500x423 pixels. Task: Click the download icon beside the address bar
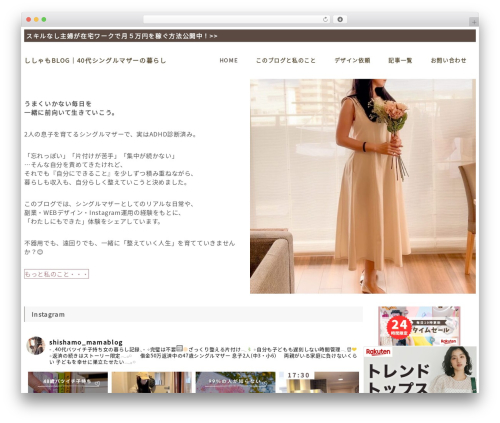(340, 20)
